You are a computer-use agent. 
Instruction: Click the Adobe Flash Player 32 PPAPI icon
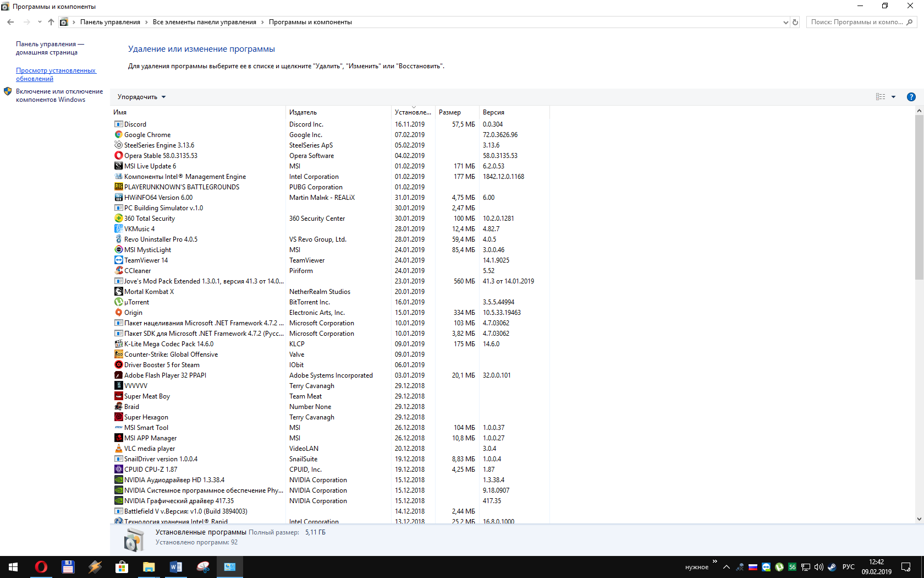[x=118, y=375]
